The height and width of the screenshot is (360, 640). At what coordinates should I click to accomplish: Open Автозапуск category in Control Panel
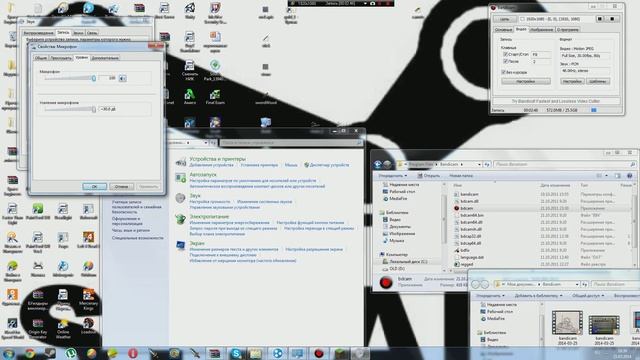203,175
